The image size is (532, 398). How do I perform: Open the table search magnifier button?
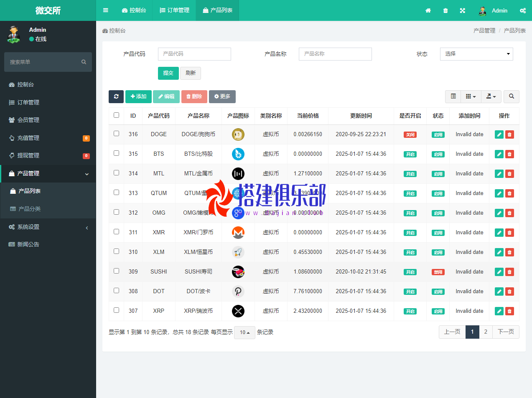point(512,96)
